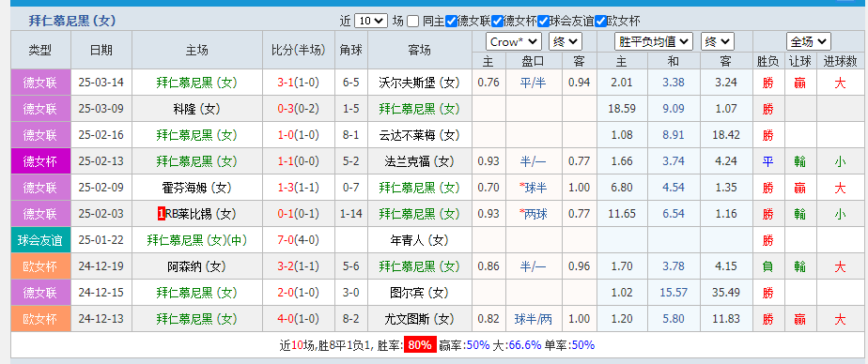Click the 负 result on the Arsenal row
This screenshot has width=868, height=364.
(x=767, y=266)
